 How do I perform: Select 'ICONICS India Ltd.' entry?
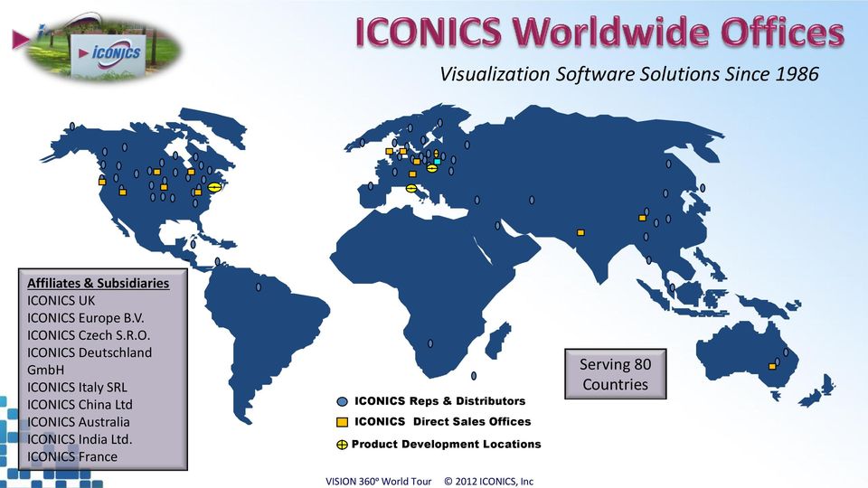(x=80, y=439)
